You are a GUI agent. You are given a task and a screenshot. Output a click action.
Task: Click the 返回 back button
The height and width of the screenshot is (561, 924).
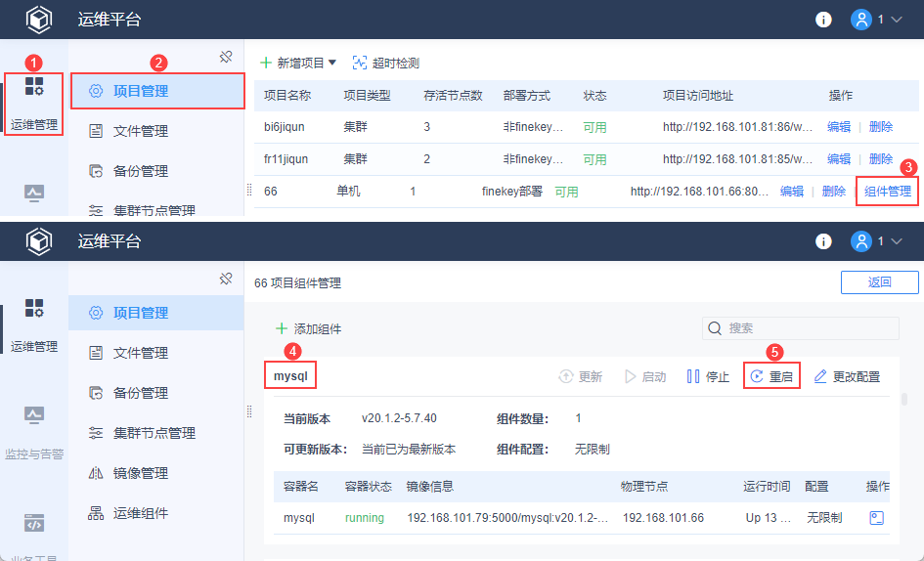tap(879, 282)
